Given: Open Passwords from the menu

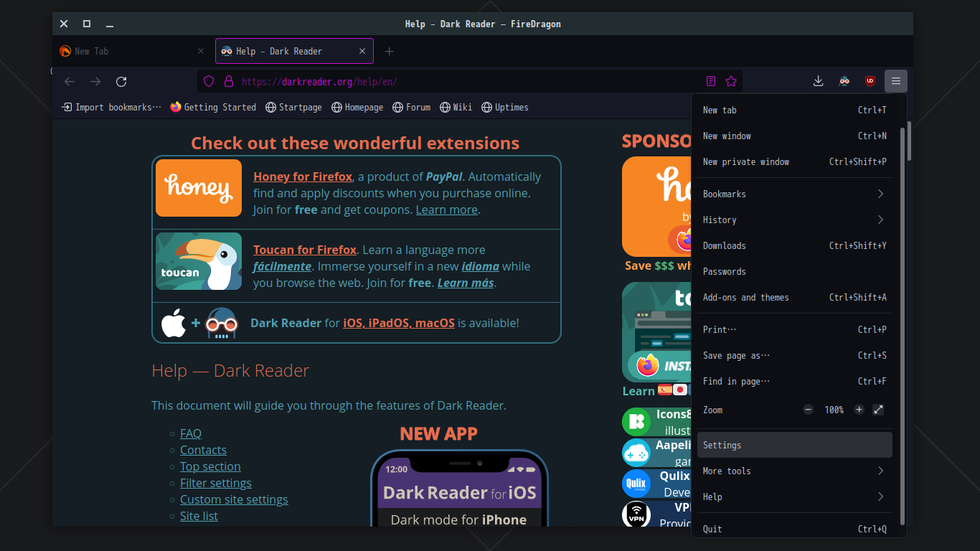Looking at the screenshot, I should (795, 271).
